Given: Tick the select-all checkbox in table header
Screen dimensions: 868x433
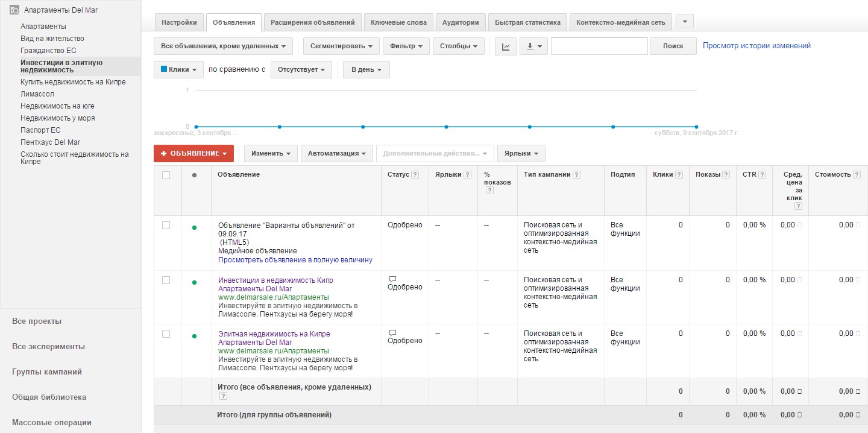Looking at the screenshot, I should [166, 175].
